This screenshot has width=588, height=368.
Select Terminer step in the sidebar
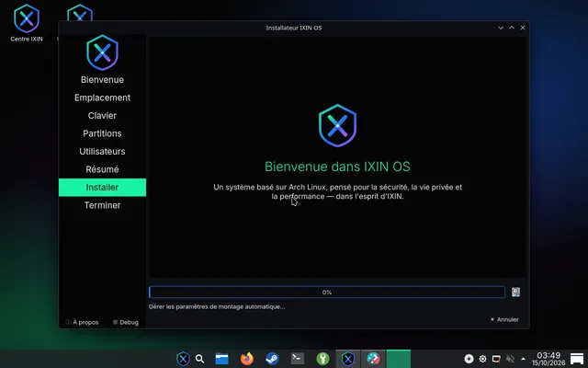(x=102, y=205)
